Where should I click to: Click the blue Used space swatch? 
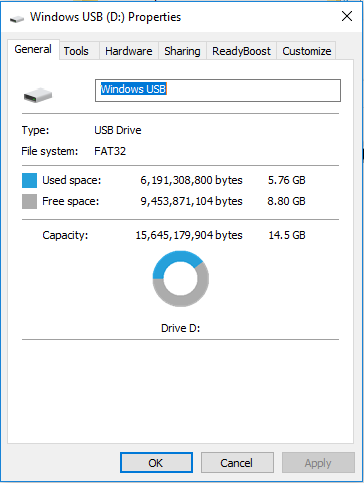tap(29, 180)
